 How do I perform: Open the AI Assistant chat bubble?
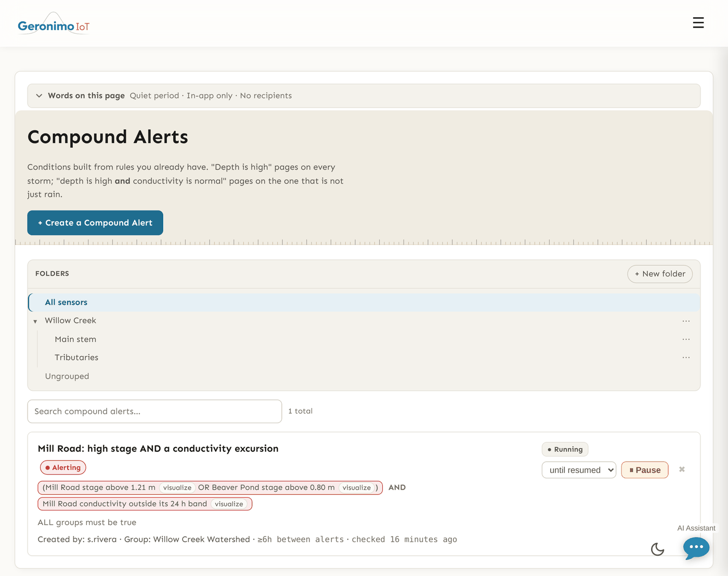tap(696, 547)
